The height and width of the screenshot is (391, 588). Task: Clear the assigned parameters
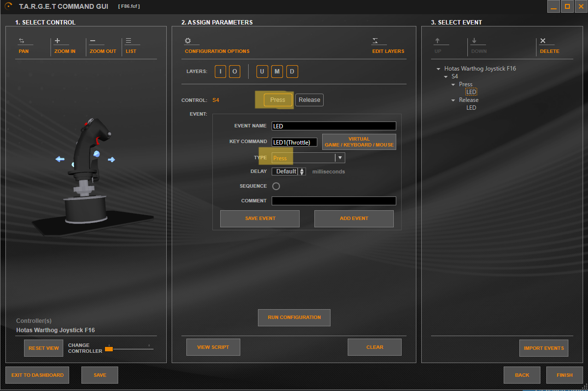tap(375, 347)
